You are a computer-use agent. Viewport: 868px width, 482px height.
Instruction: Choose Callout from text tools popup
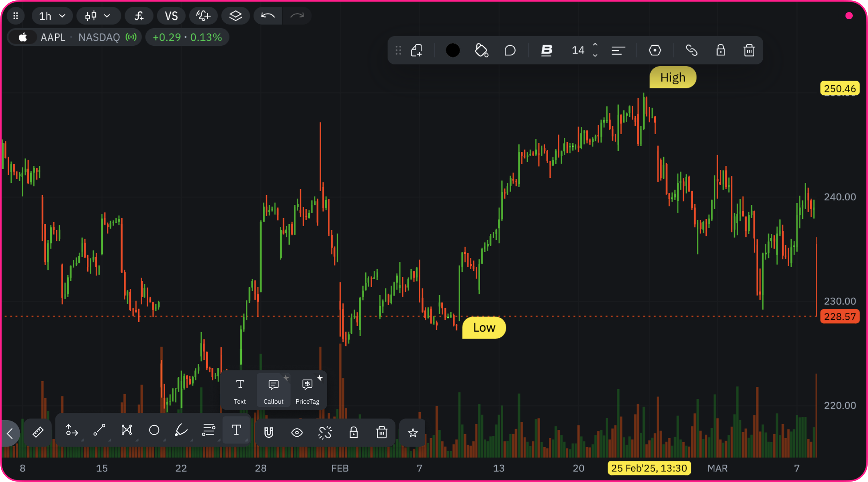tap(273, 390)
